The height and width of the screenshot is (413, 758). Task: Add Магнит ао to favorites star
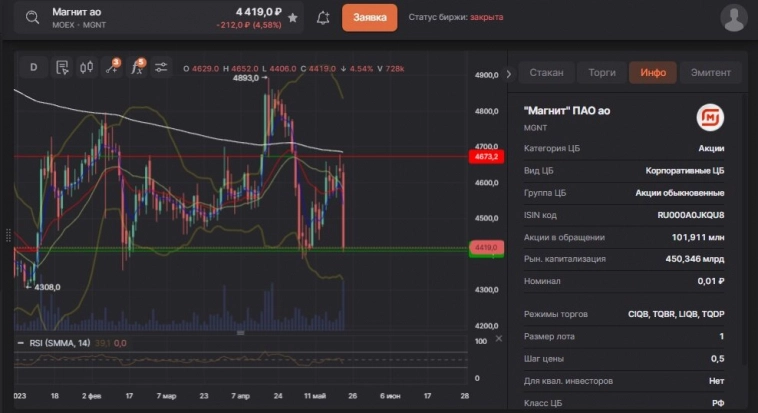tap(292, 18)
